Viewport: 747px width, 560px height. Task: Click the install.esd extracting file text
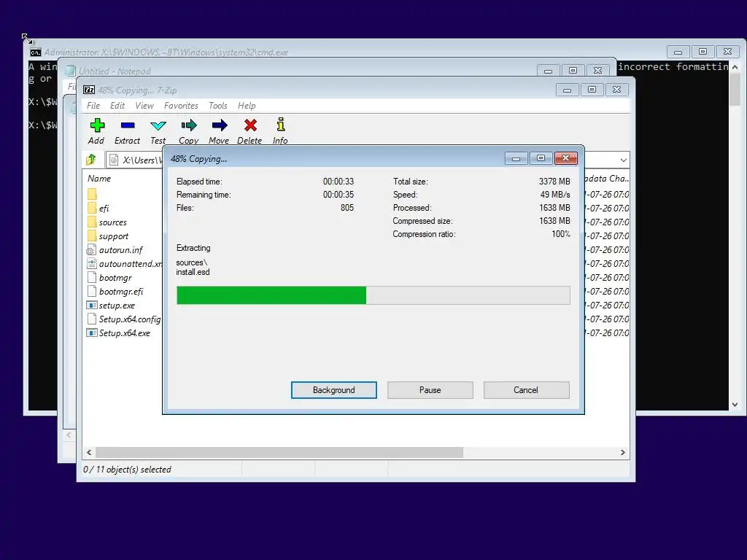(193, 273)
